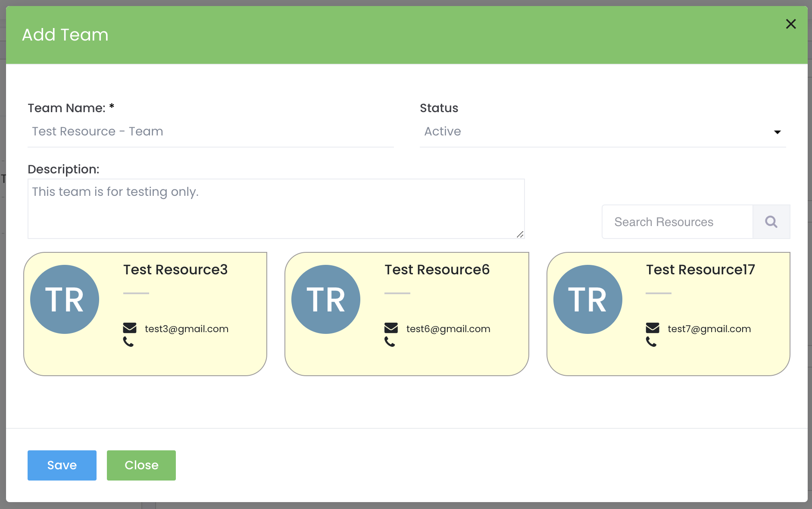Focus the Search Resources field
This screenshot has width=812, height=509.
coord(678,222)
